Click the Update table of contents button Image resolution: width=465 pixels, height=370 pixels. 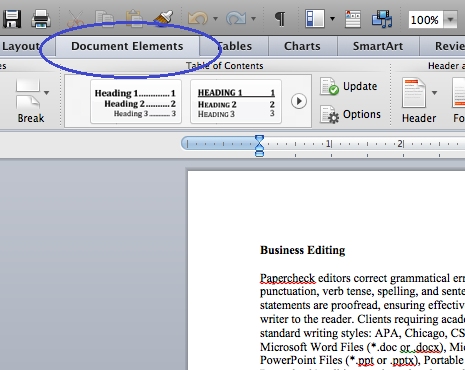349,86
